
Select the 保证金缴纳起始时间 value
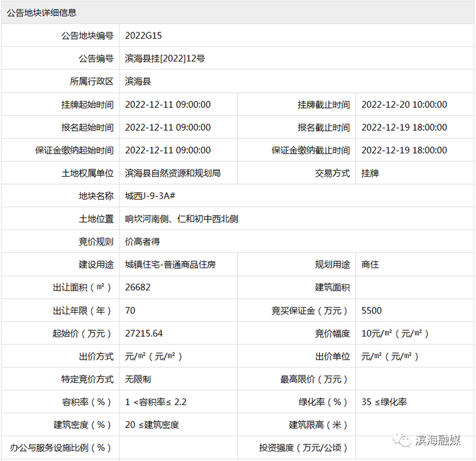pos(168,150)
